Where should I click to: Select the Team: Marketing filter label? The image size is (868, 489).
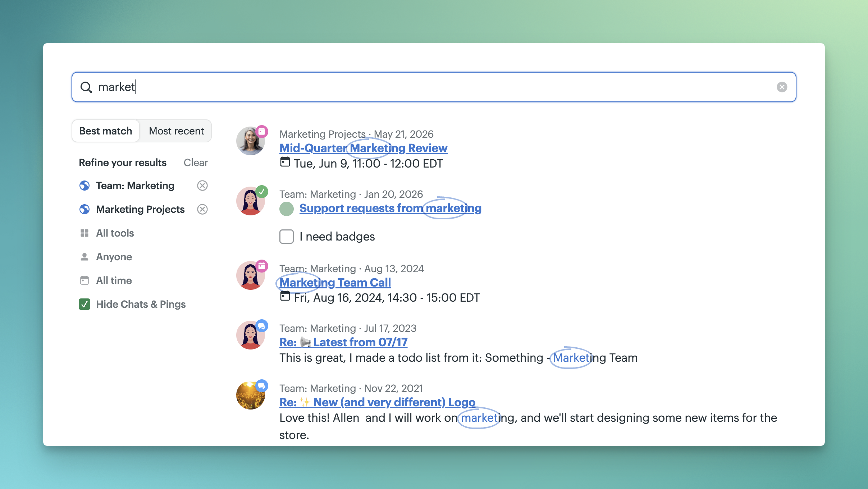135,186
